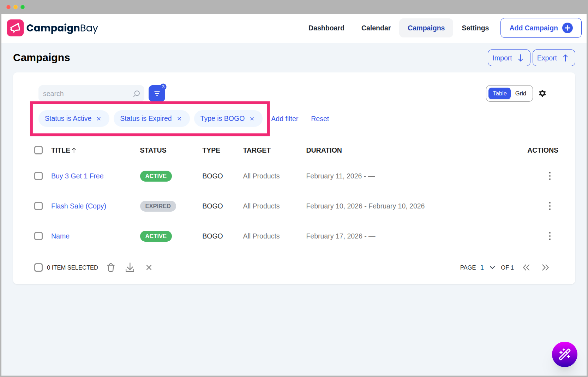
Task: Open the Import button
Action: pos(509,58)
